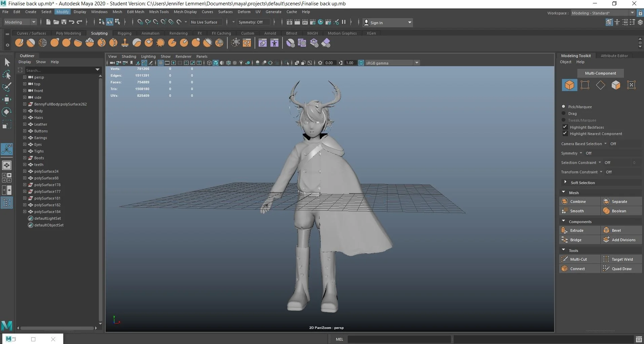The height and width of the screenshot is (344, 644).
Task: Click the Undo arrow icon
Action: click(x=72, y=22)
